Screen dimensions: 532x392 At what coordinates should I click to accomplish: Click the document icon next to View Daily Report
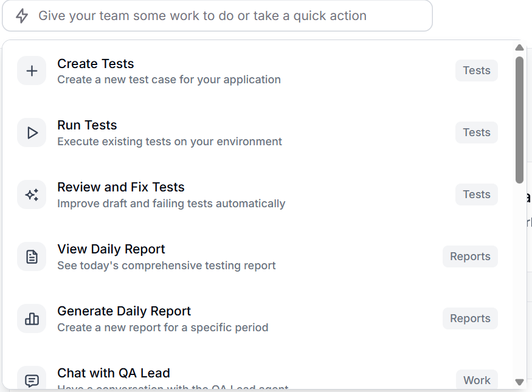pos(31,256)
